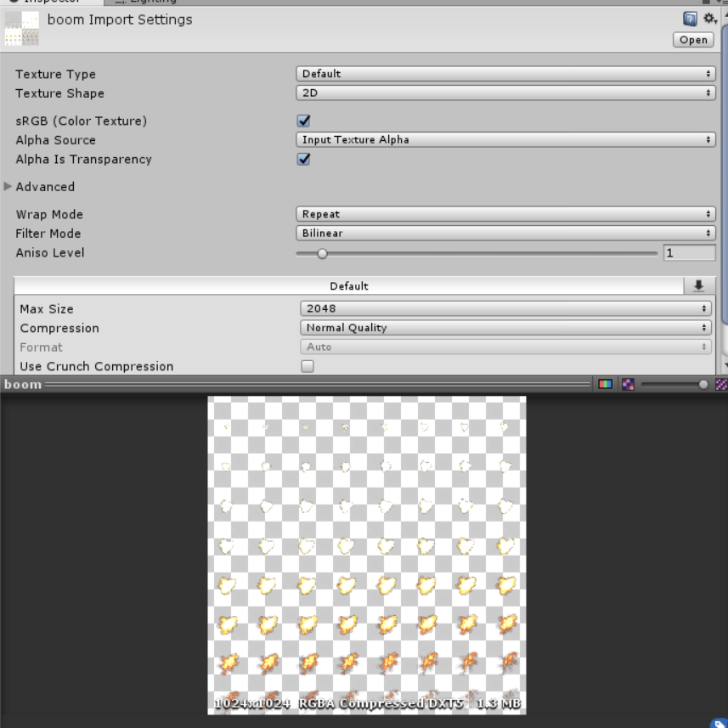Click the zoom checkered icon at preview bar's right end
Viewport: 728px width, 728px height.
(723, 384)
